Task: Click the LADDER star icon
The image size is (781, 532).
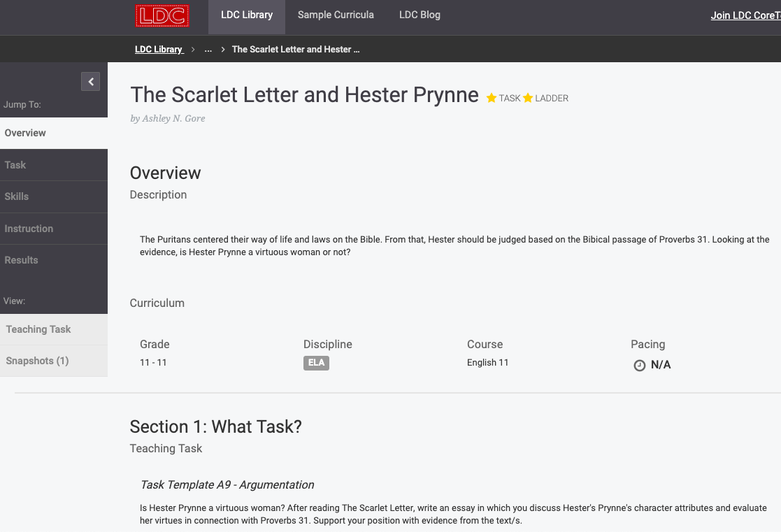Action: pyautogui.click(x=528, y=98)
